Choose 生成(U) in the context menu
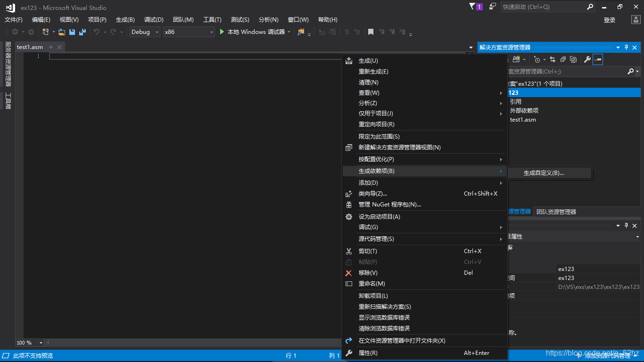Image resolution: width=644 pixels, height=362 pixels. click(x=424, y=61)
